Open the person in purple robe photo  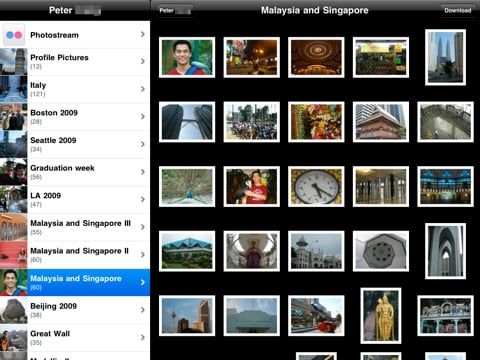(252, 251)
